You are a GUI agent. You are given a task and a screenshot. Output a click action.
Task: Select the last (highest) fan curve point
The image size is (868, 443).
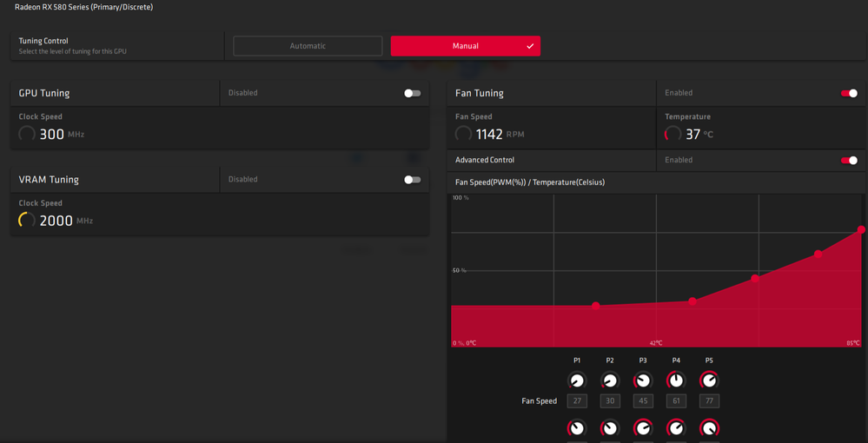(x=861, y=229)
